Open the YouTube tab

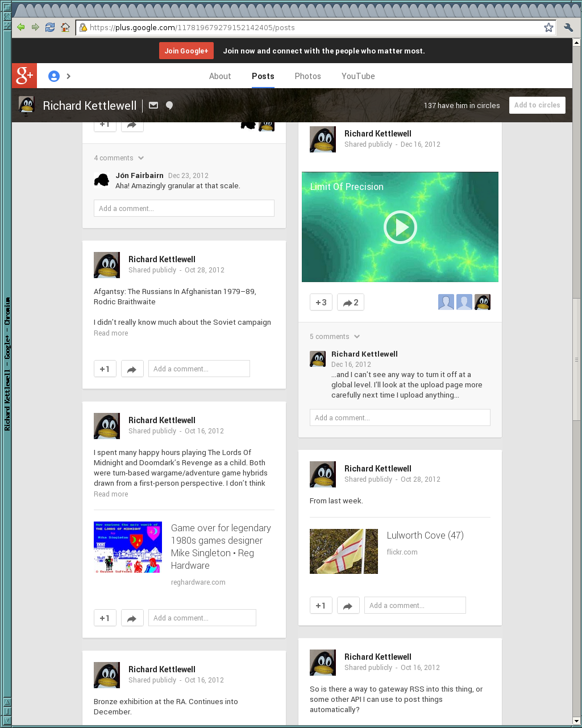[x=358, y=76]
